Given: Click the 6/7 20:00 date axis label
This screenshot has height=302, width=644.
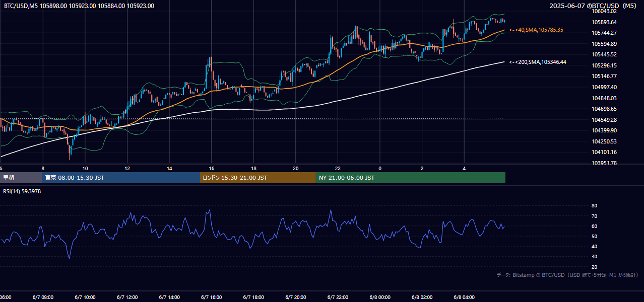Looking at the screenshot, I should coord(296,297).
